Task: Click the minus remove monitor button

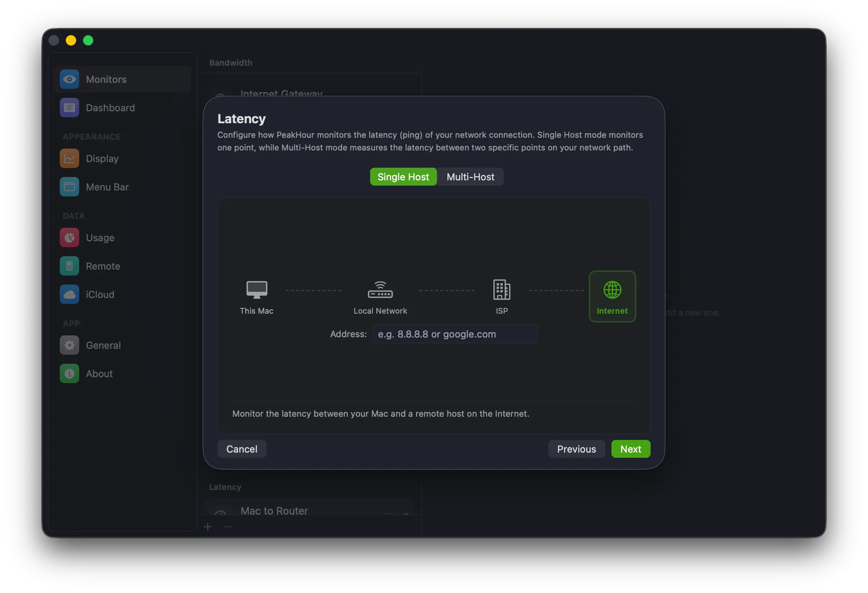Action: (x=229, y=527)
